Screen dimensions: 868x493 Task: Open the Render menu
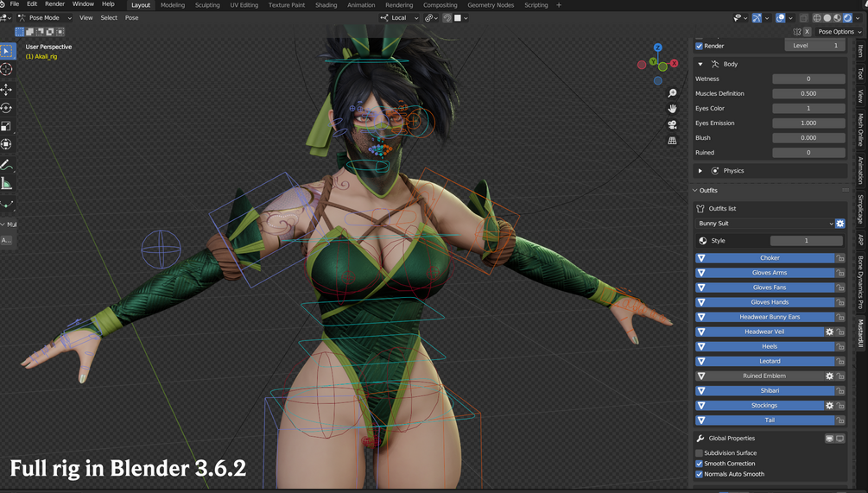54,3
